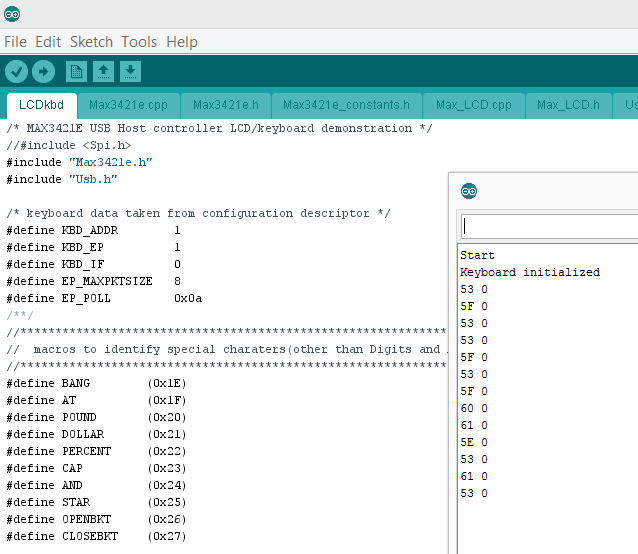Click the "Usb.h" include string
This screenshot has width=638, height=554.
93,179
